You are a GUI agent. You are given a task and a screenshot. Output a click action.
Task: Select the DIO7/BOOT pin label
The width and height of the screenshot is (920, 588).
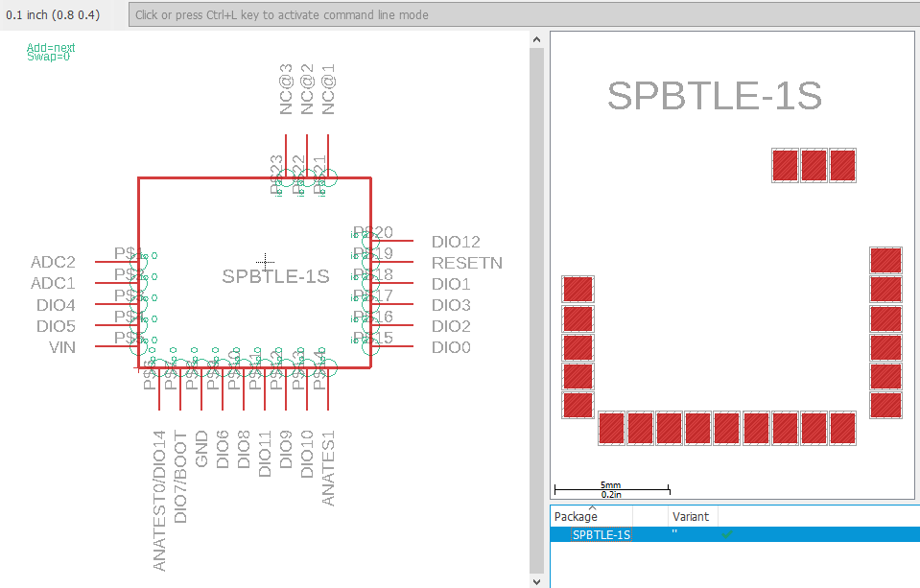coord(180,477)
